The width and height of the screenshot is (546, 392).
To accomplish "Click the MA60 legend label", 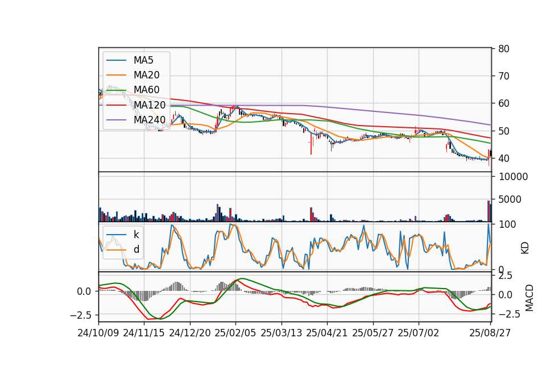I will click(146, 90).
